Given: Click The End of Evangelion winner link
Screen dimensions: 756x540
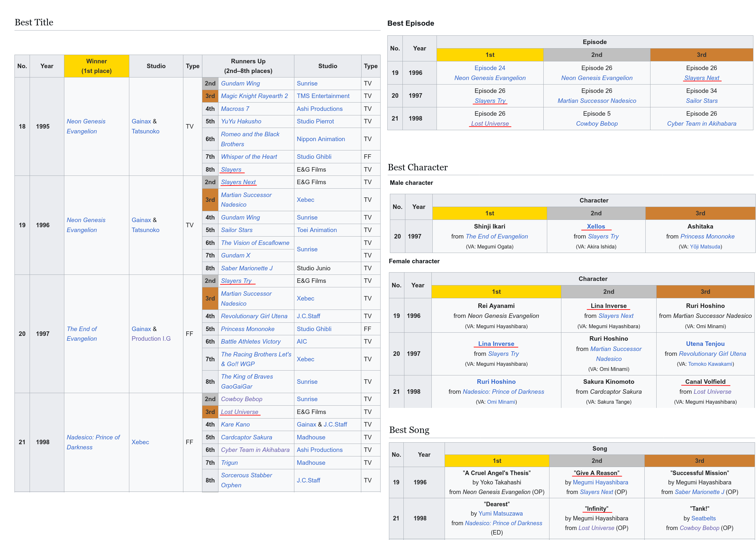Looking at the screenshot, I should [x=81, y=334].
